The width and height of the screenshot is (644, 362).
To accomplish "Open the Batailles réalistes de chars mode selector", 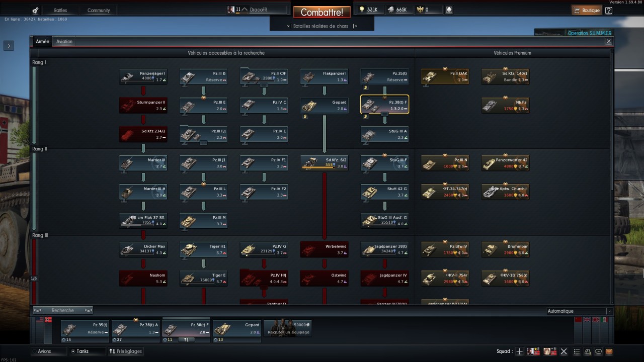I will (322, 26).
